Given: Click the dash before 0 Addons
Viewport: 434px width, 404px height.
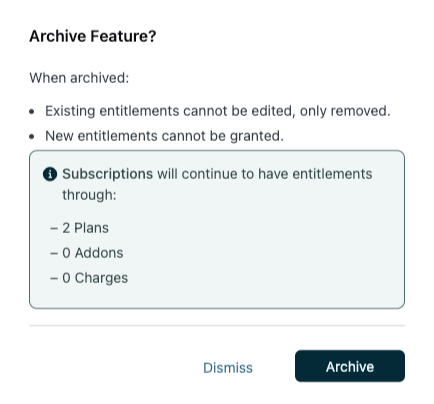Looking at the screenshot, I should point(54,254).
